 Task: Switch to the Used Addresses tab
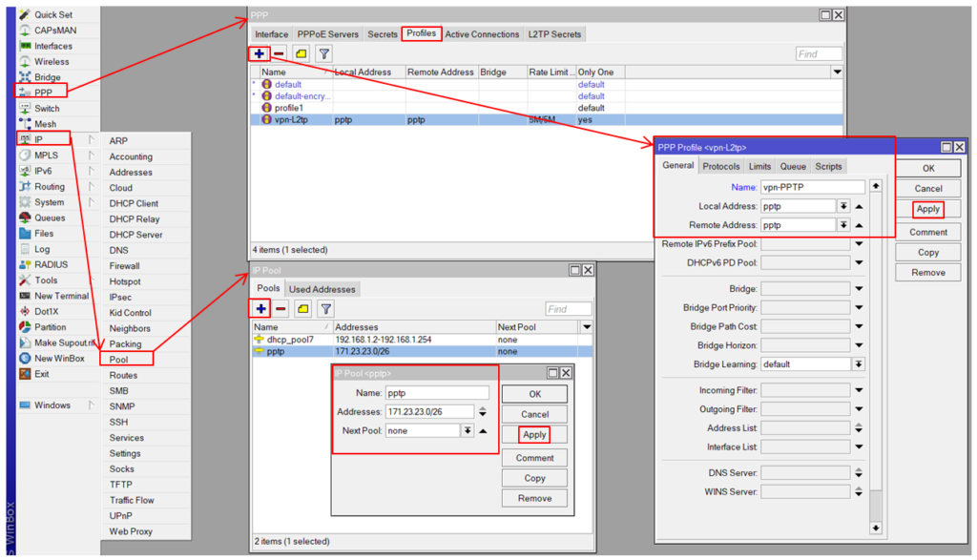[x=322, y=289]
